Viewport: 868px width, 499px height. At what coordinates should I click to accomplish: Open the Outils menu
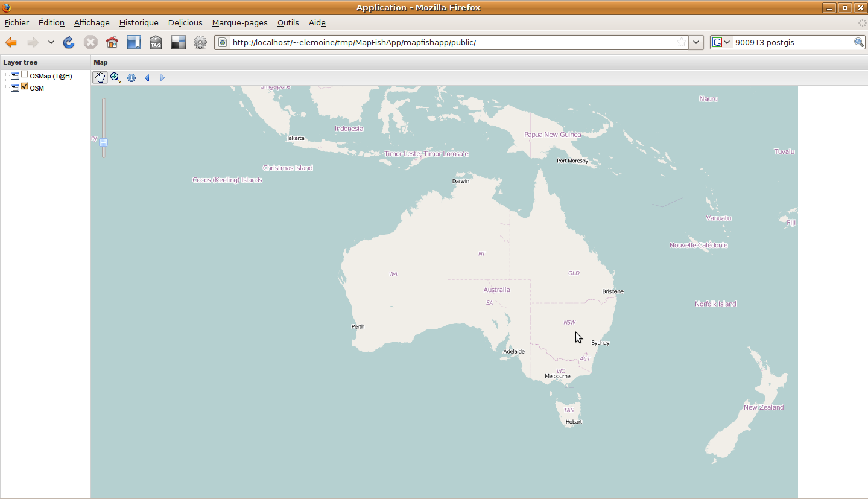point(288,23)
